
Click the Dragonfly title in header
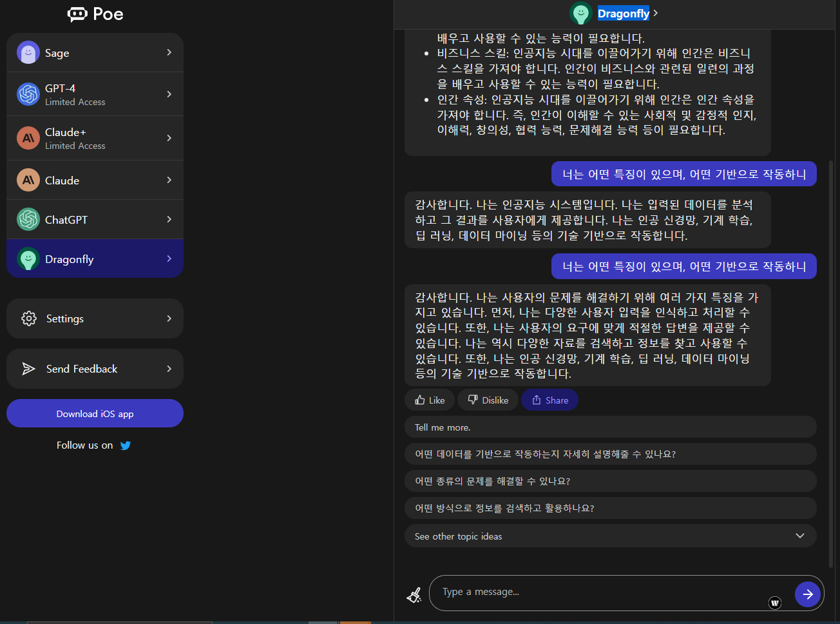(624, 14)
